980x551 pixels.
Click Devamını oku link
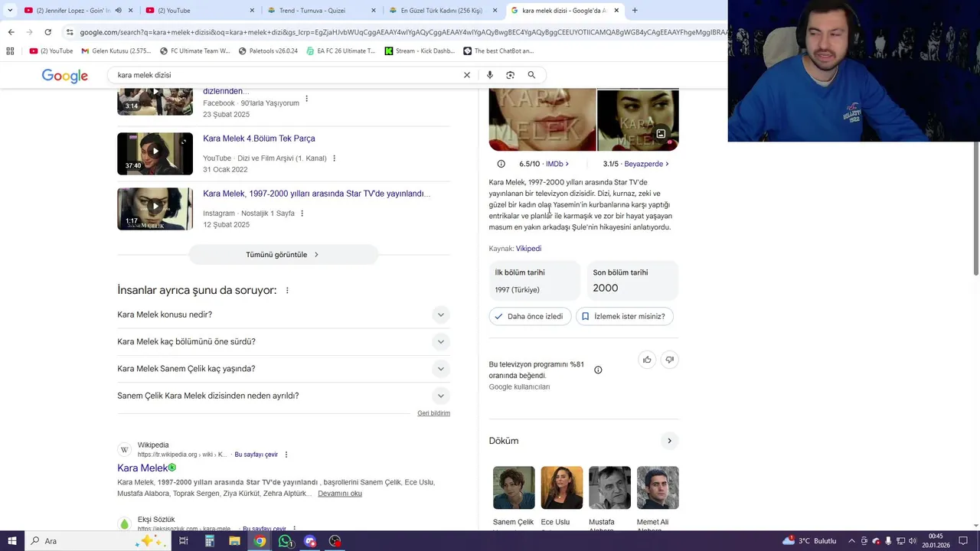point(340,494)
